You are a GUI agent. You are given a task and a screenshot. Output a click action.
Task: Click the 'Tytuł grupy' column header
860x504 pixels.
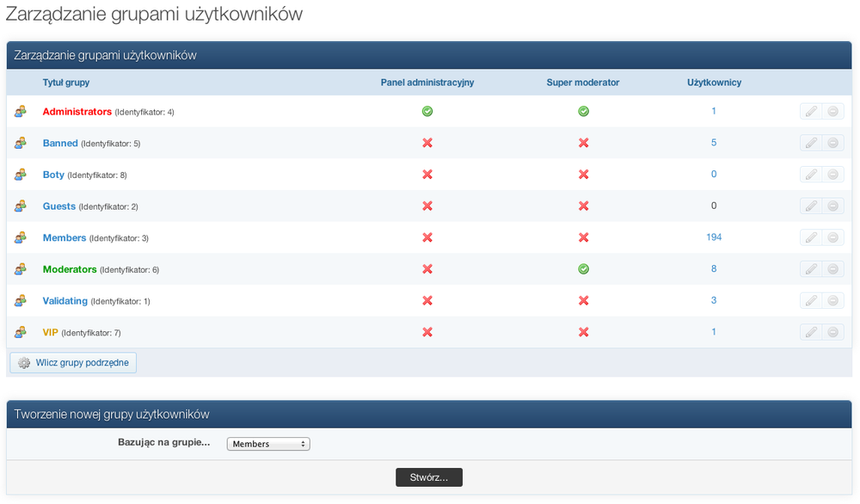[x=66, y=83]
